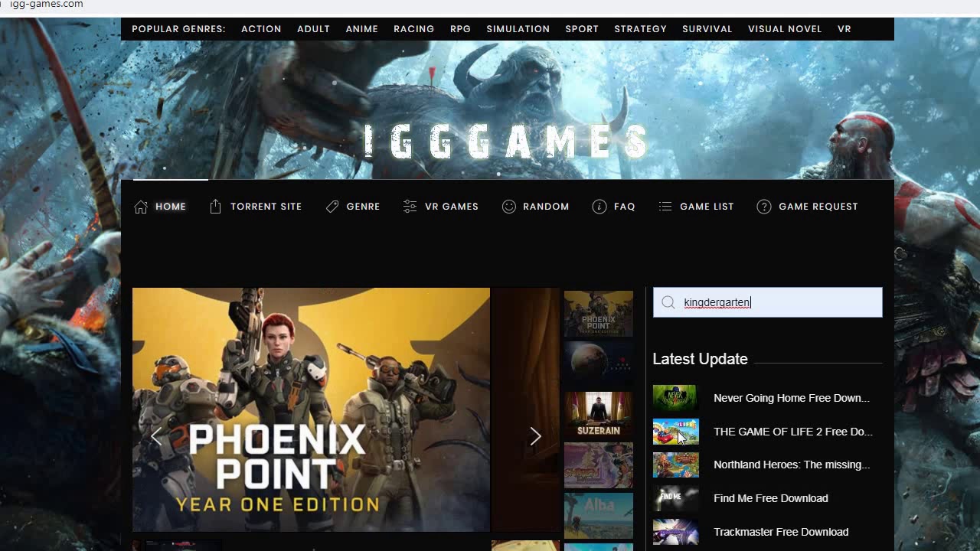Click the search magnifier icon

click(668, 302)
